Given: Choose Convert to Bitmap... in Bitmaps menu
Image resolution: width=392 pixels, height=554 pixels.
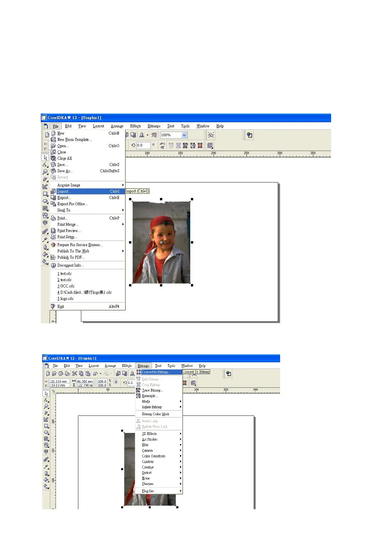Looking at the screenshot, I should click(x=159, y=372).
